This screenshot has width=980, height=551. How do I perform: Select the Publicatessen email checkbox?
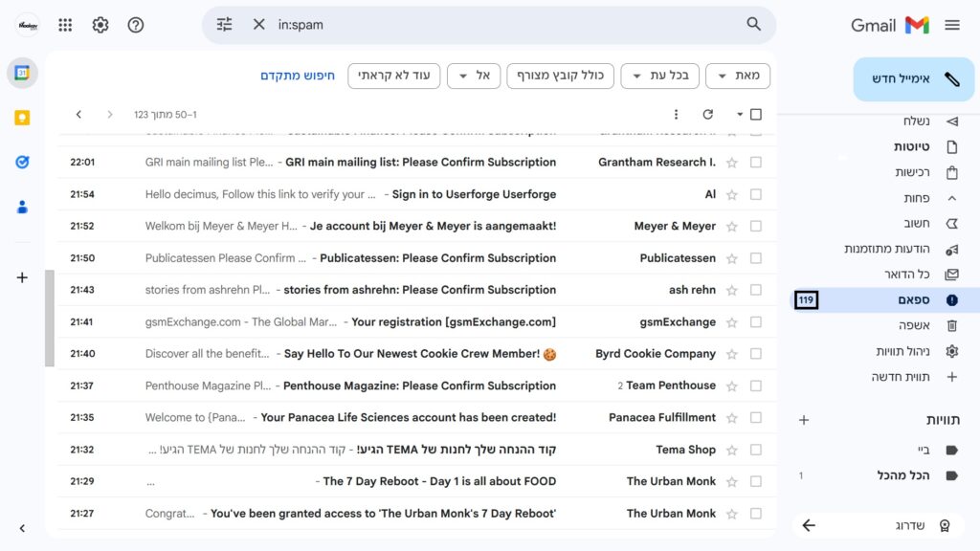click(756, 258)
